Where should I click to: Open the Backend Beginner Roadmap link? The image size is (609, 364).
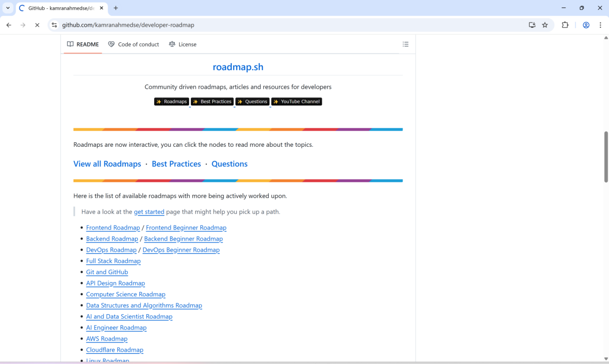click(x=183, y=239)
